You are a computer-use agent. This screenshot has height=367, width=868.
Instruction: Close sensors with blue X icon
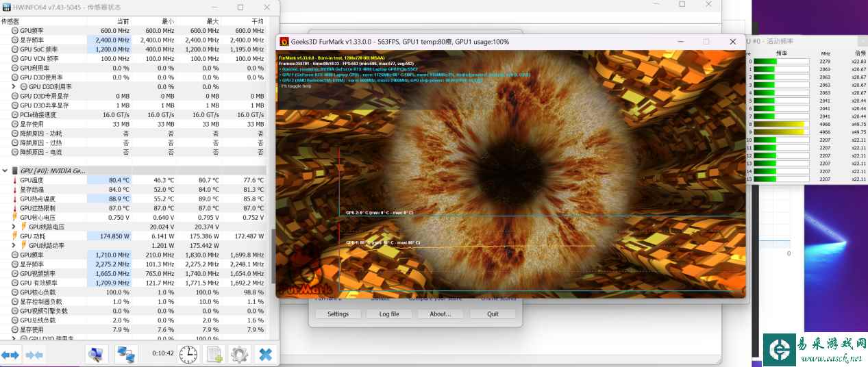pos(265,354)
